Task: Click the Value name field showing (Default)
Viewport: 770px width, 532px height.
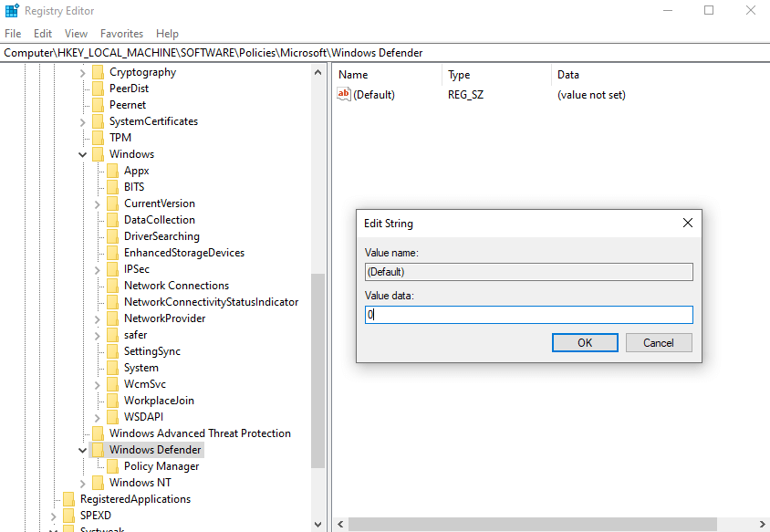Action: 529,271
